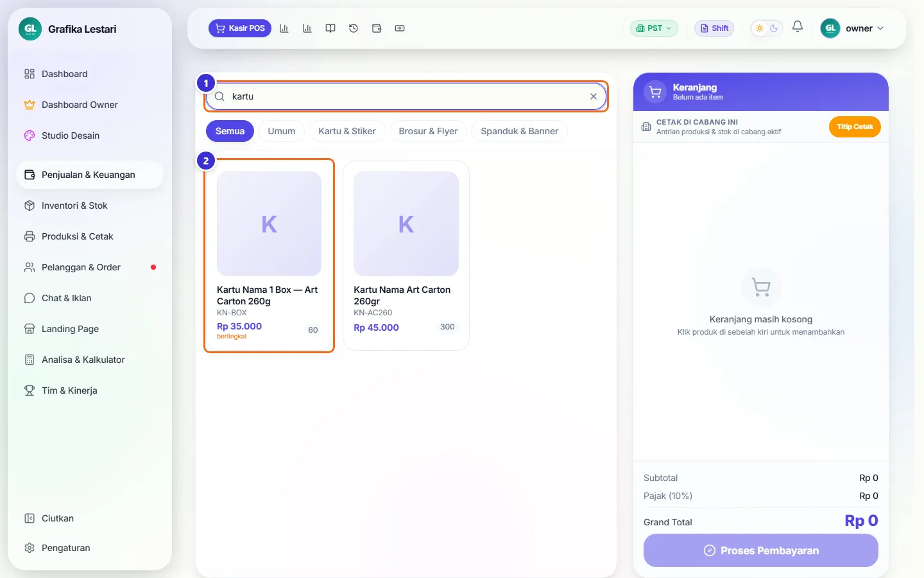This screenshot has height=578, width=924.
Task: Open Pengaturan settings
Action: (90, 548)
